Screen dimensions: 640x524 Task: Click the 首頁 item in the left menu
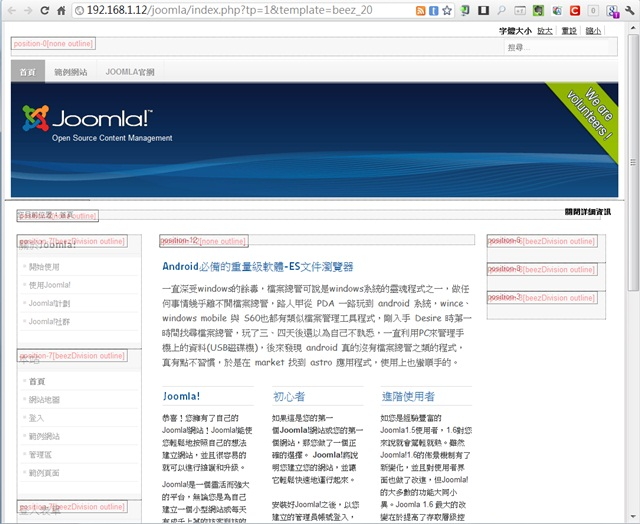point(37,382)
